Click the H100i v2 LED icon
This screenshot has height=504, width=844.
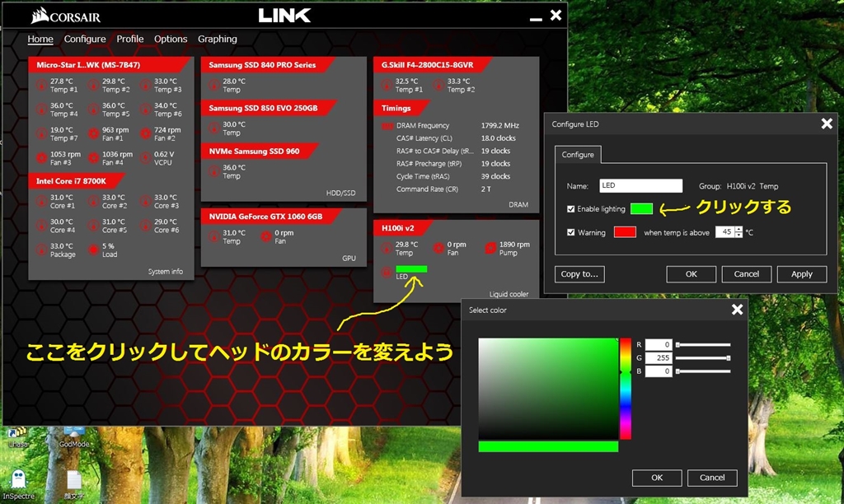[387, 272]
